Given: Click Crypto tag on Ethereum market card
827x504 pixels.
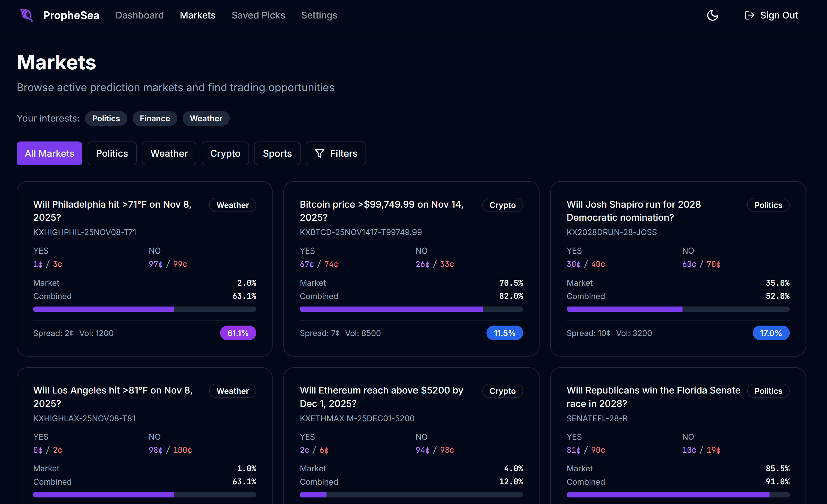Looking at the screenshot, I should (502, 391).
